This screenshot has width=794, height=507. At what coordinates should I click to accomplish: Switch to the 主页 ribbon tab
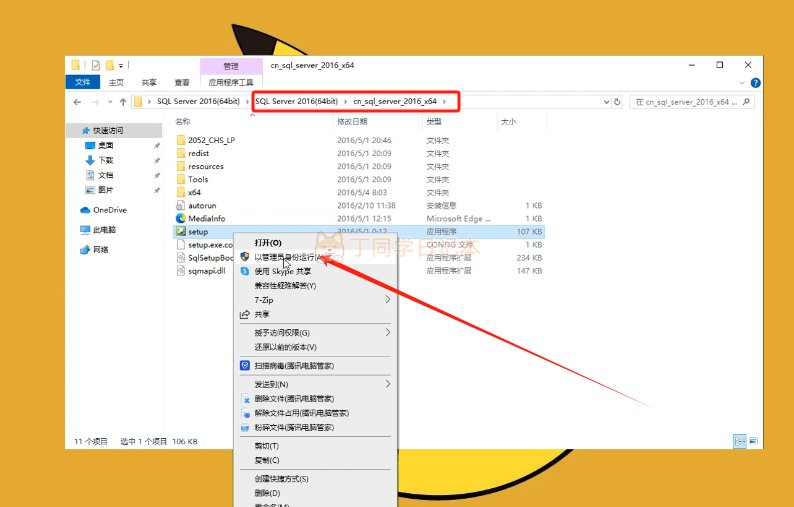(116, 82)
